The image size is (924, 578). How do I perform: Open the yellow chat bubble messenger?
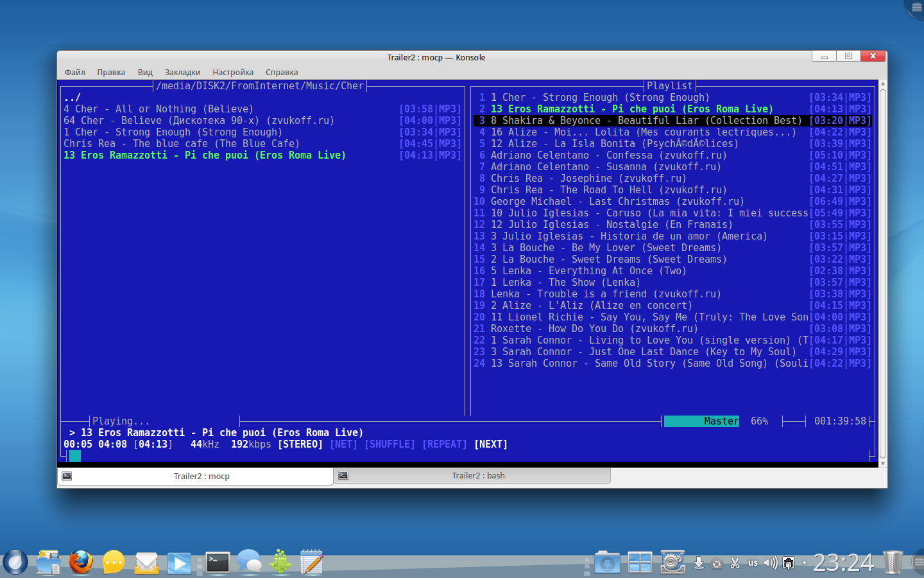click(x=114, y=563)
